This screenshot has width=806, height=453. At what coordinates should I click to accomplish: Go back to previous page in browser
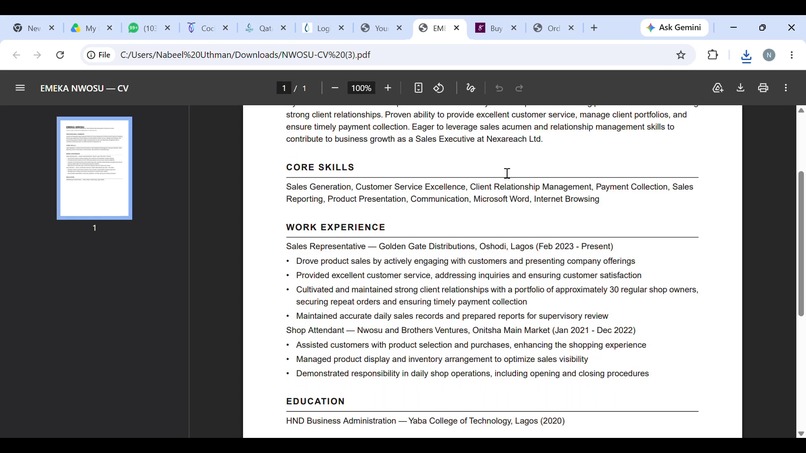[x=16, y=55]
